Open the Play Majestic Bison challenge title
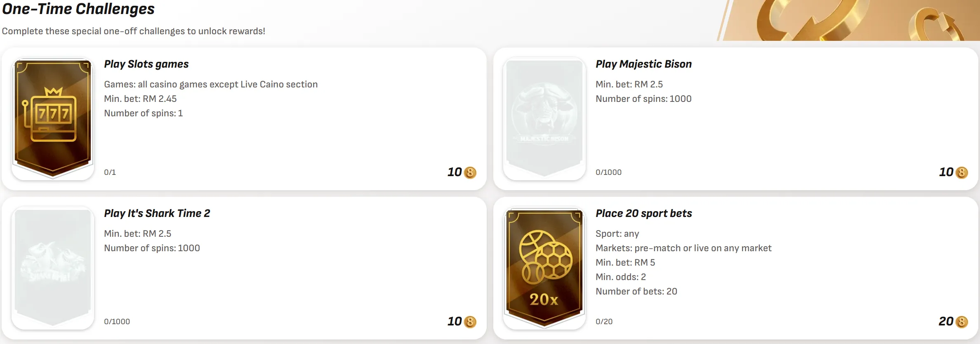The image size is (980, 344). point(643,64)
